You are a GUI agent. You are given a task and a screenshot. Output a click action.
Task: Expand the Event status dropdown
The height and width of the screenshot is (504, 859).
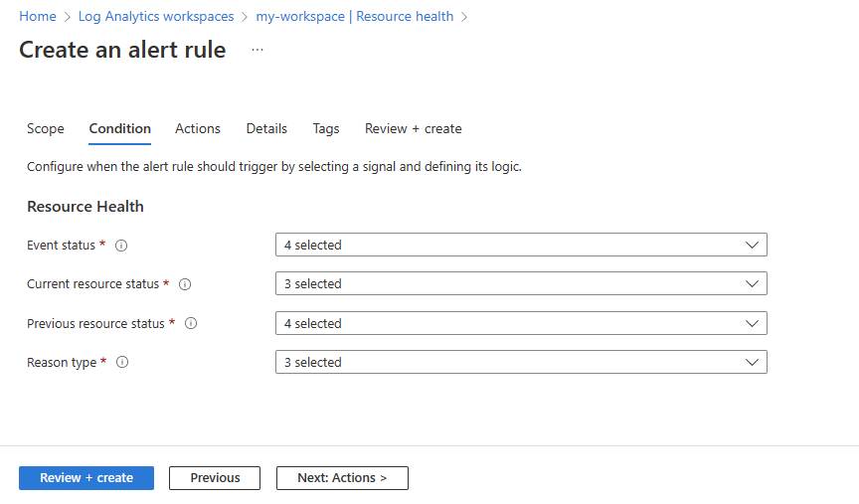[521, 245]
